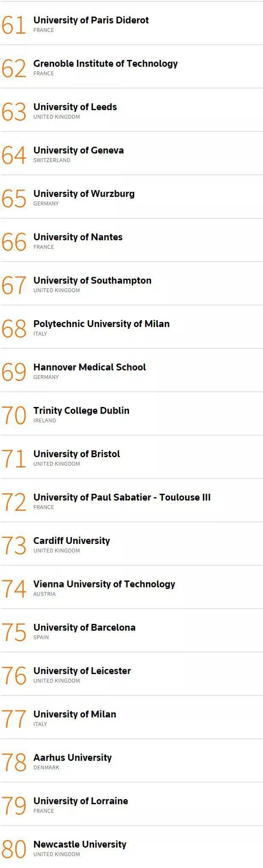This screenshot has height=868, width=263.
Task: Click University of Paul Sabatier - Toulouse III
Action: 122,497
